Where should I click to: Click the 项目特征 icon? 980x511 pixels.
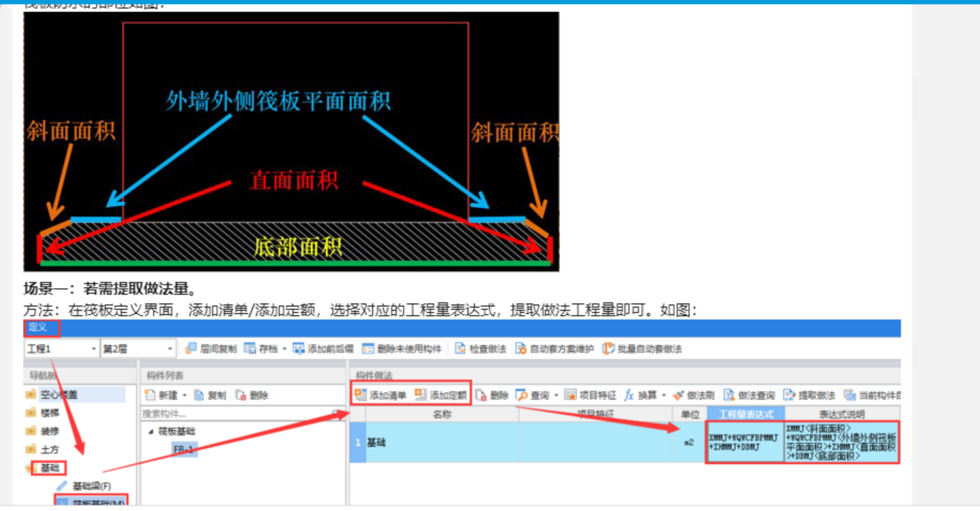pyautogui.click(x=570, y=395)
